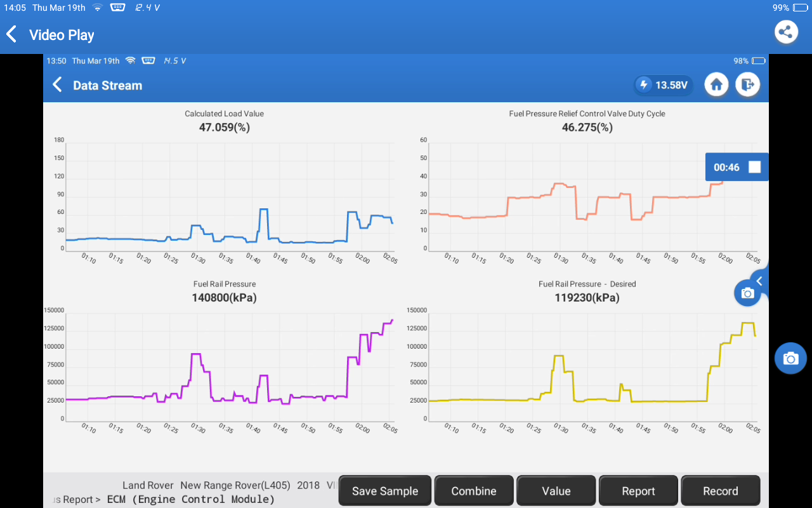Viewport: 812px width, 508px height.
Task: Tap ECM (Engine Control Module) breadcrumb
Action: point(190,500)
